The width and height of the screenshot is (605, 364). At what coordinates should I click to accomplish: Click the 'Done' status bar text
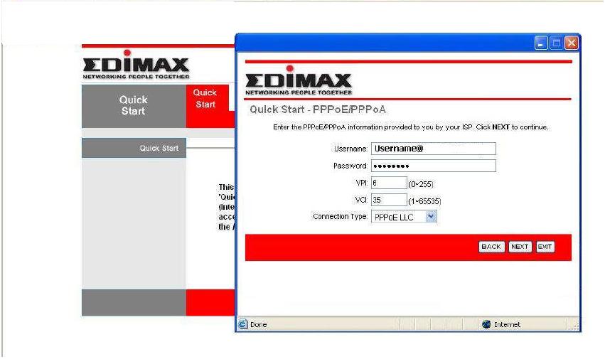click(x=259, y=325)
